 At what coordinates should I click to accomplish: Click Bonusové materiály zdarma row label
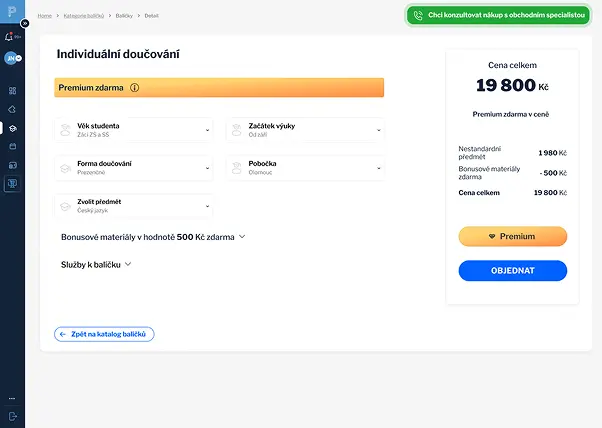[489, 173]
